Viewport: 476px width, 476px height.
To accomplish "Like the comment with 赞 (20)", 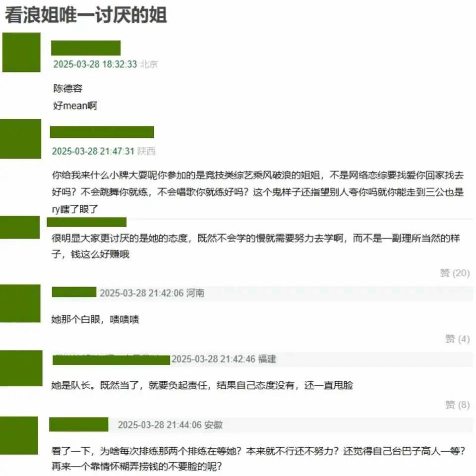I will pos(455,273).
